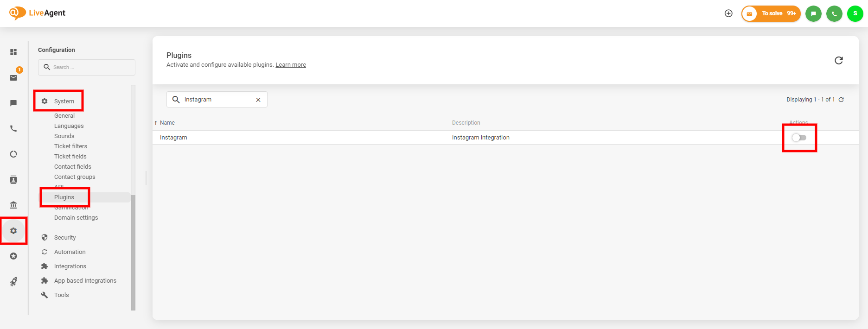
Task: Open the knowledge base bank icon
Action: (13, 205)
